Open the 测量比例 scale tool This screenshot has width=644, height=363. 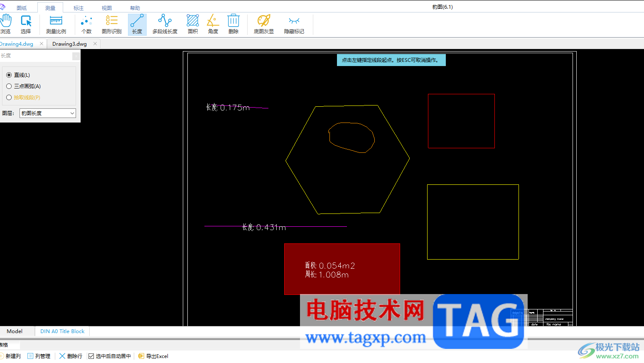[56, 25]
